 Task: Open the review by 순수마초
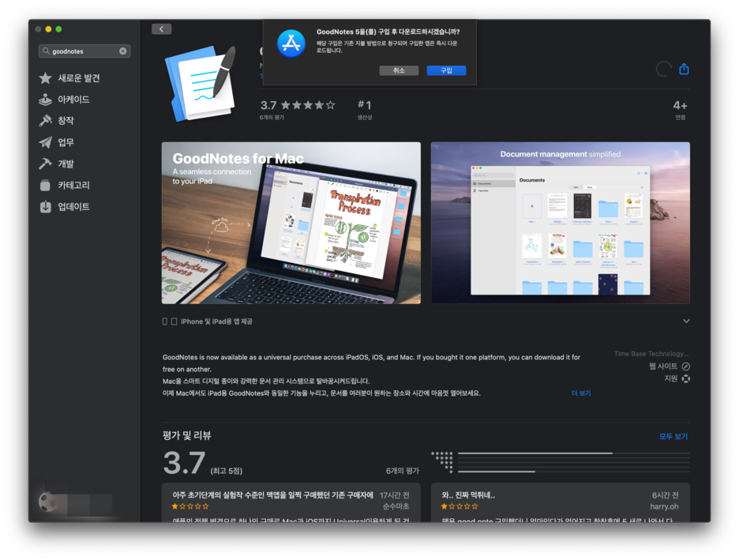click(x=291, y=502)
